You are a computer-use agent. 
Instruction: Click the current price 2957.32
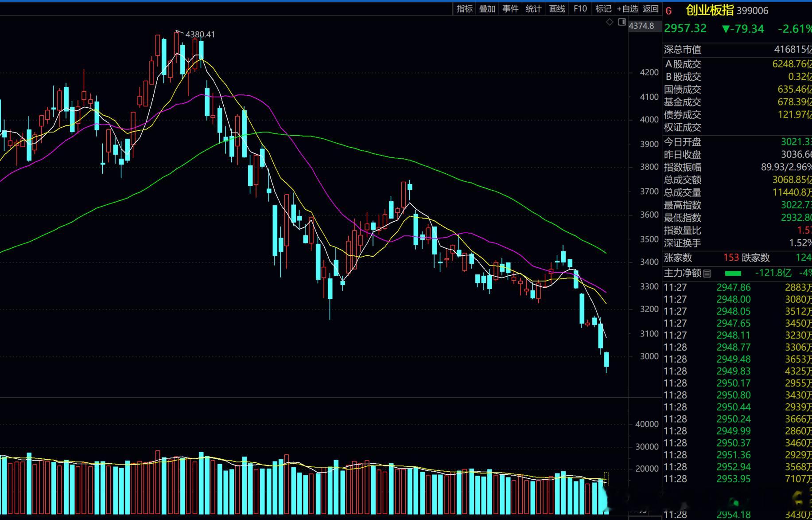685,28
